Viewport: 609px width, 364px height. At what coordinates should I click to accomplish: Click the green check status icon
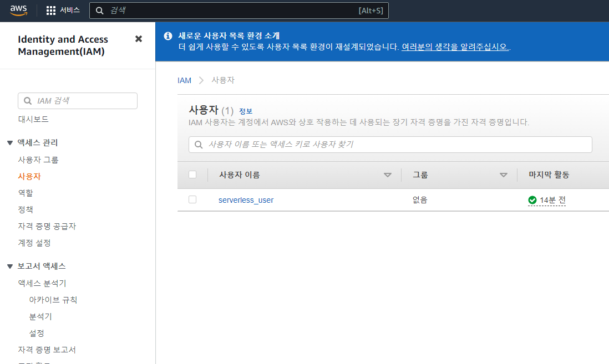point(532,200)
